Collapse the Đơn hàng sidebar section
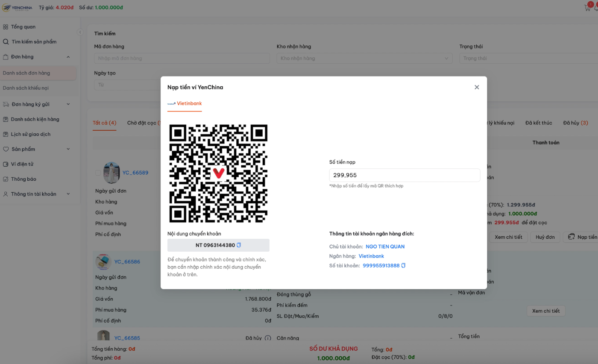This screenshot has width=598, height=364. pos(68,57)
